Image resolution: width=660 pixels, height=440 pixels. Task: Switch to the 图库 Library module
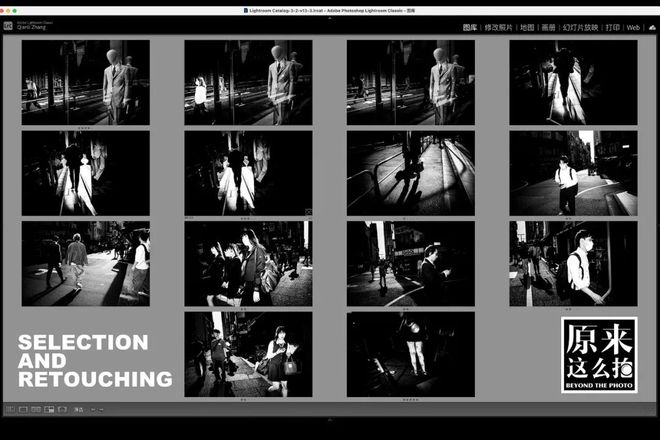coord(470,27)
